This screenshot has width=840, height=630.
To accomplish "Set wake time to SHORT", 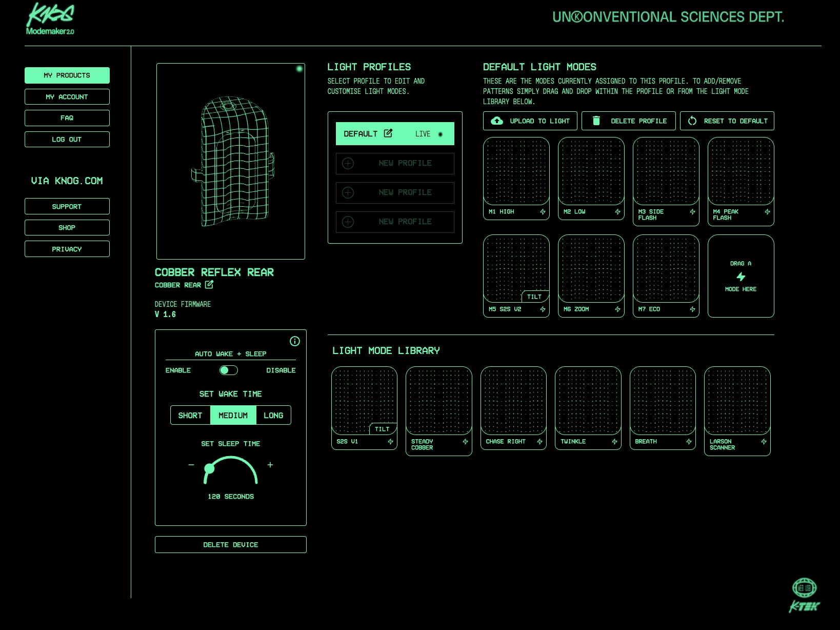I will point(190,416).
